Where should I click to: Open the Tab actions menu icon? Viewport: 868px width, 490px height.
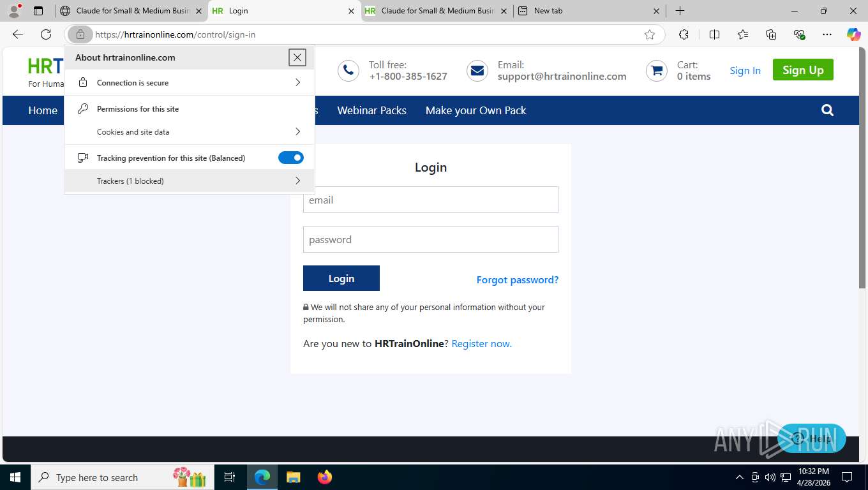click(38, 11)
